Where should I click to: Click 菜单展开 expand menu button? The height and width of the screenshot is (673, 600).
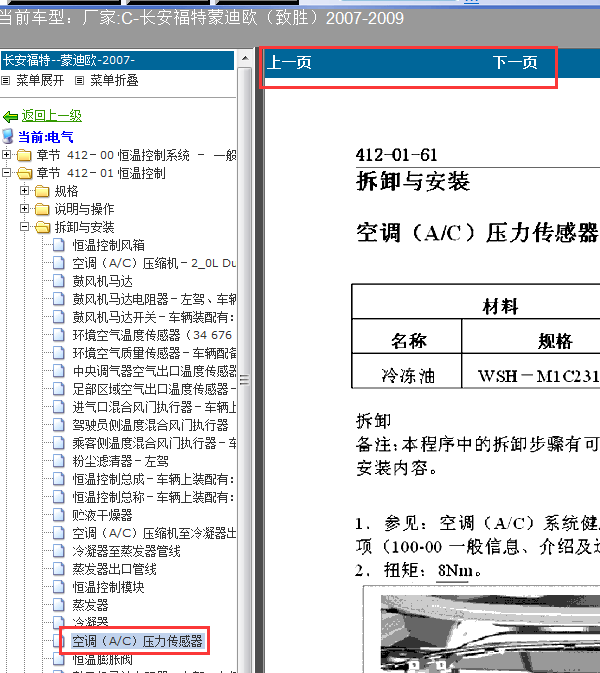click(39, 80)
